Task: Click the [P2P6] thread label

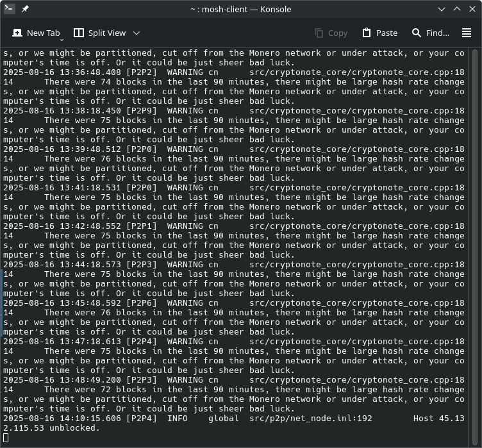Action: click(x=142, y=303)
